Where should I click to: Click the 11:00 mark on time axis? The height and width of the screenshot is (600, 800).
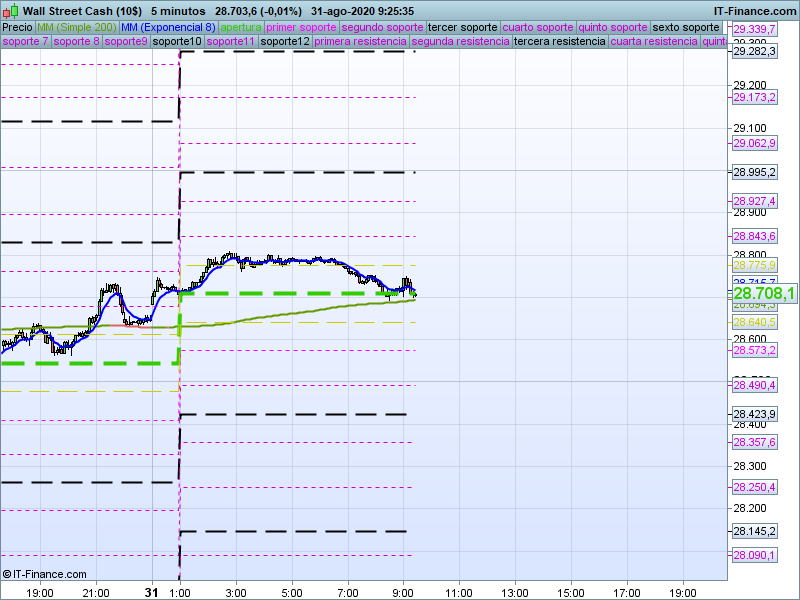(458, 592)
